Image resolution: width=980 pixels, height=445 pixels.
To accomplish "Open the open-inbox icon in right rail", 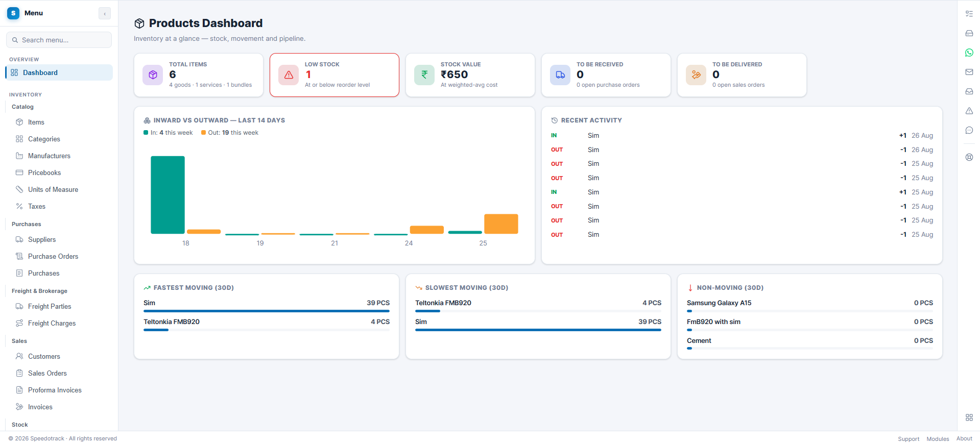I will coord(969,91).
